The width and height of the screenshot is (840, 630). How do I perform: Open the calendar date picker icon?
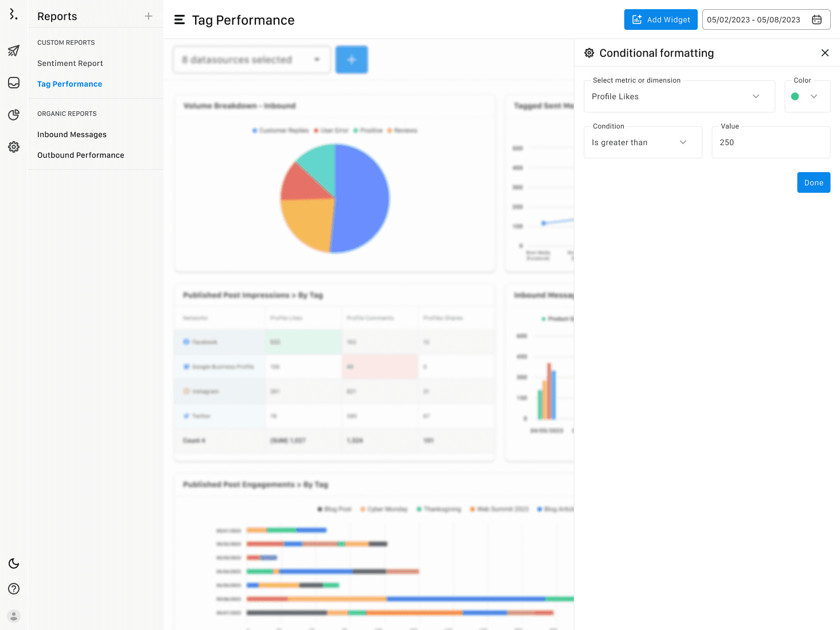(816, 20)
